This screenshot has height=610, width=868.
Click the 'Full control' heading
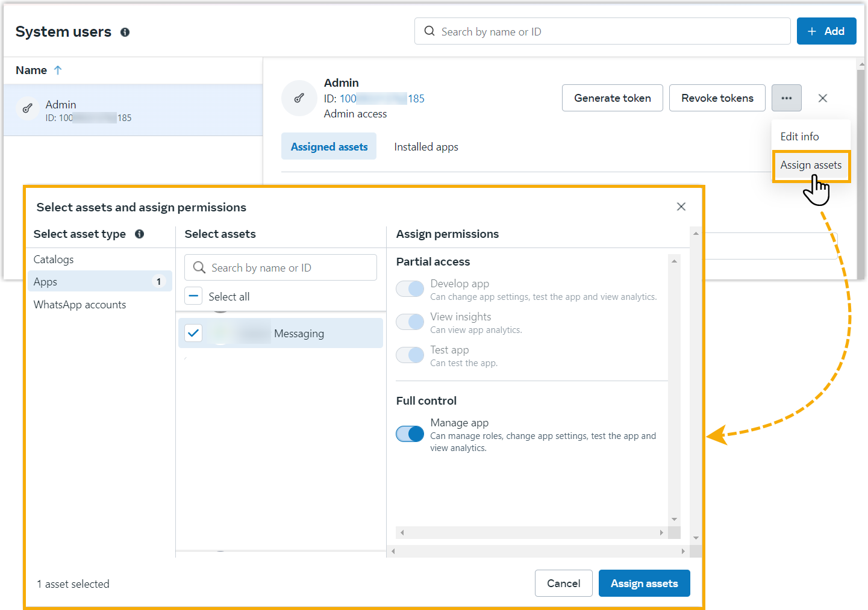pos(426,401)
